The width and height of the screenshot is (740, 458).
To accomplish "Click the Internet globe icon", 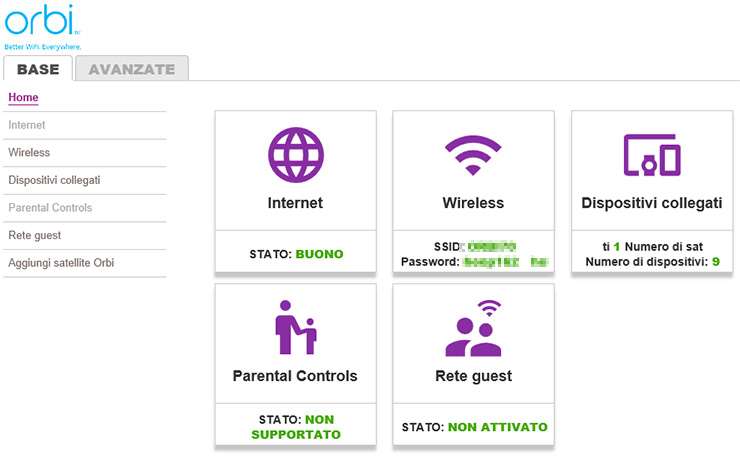I will pyautogui.click(x=295, y=155).
